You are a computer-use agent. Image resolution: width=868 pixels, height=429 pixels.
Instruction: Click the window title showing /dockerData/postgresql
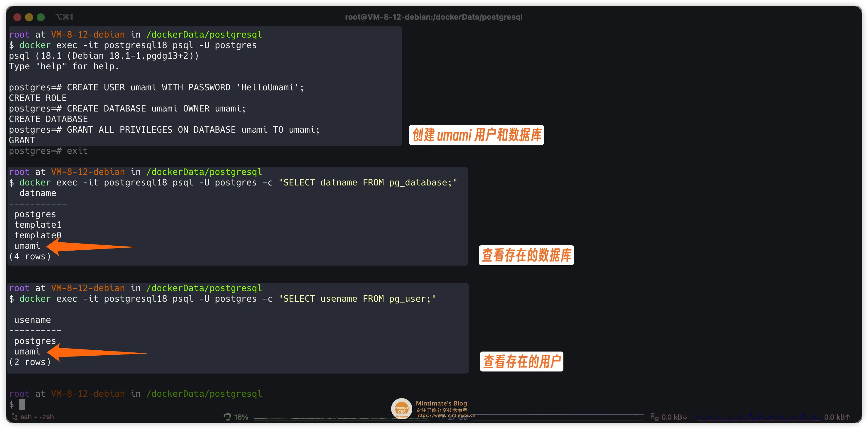point(434,17)
